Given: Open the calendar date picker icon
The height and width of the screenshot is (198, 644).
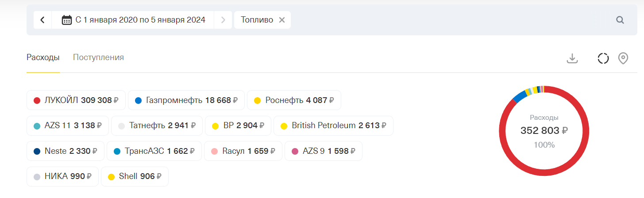Looking at the screenshot, I should coord(67,20).
